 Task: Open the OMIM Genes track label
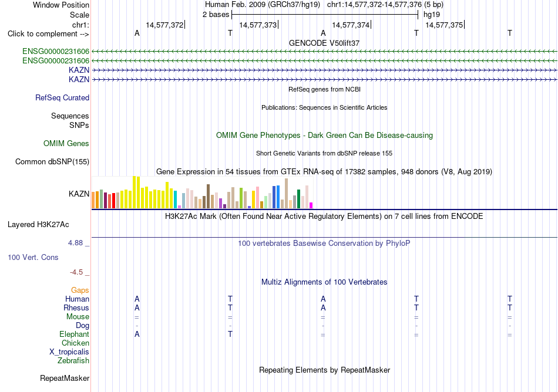[x=66, y=144]
